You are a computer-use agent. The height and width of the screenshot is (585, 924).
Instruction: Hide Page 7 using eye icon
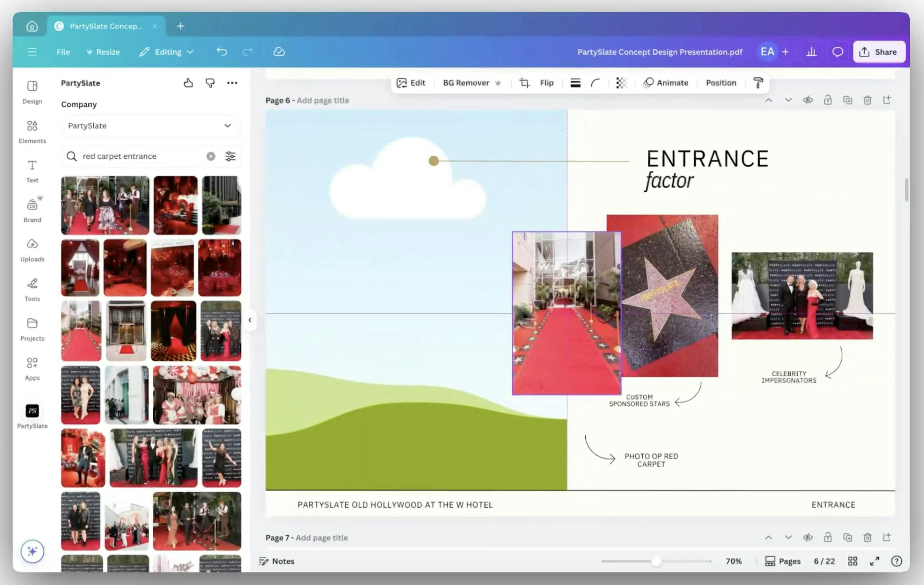pos(808,538)
